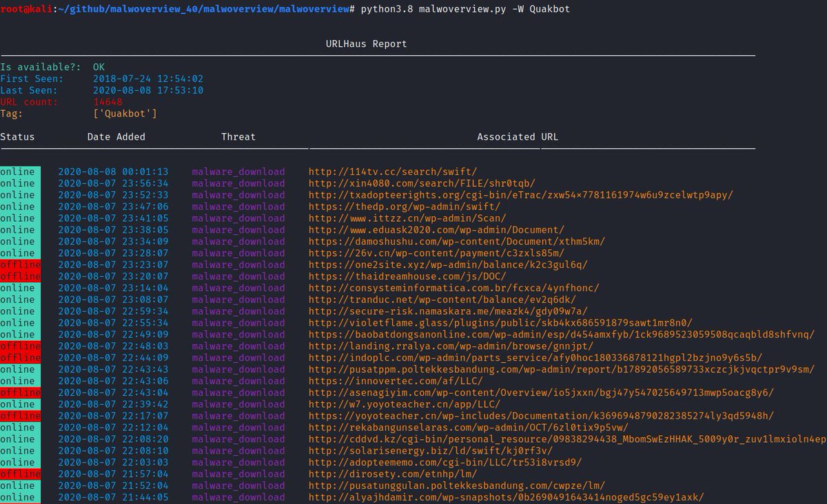Click the URL count value 14648
The height and width of the screenshot is (504, 827).
coord(108,102)
